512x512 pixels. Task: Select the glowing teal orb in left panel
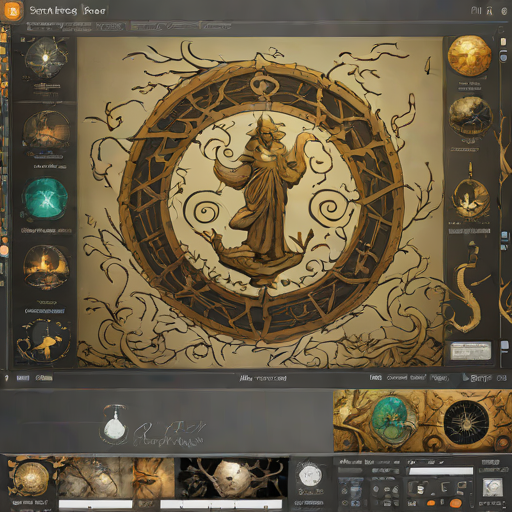click(x=46, y=199)
